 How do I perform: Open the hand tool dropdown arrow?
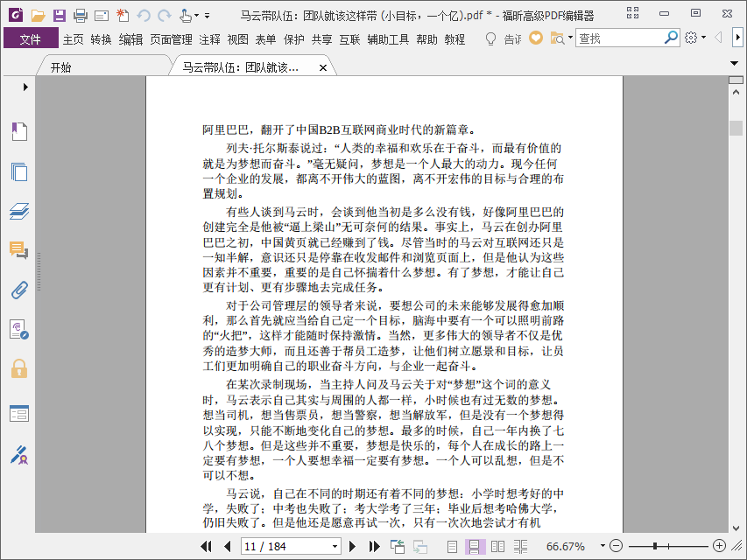coord(196,17)
